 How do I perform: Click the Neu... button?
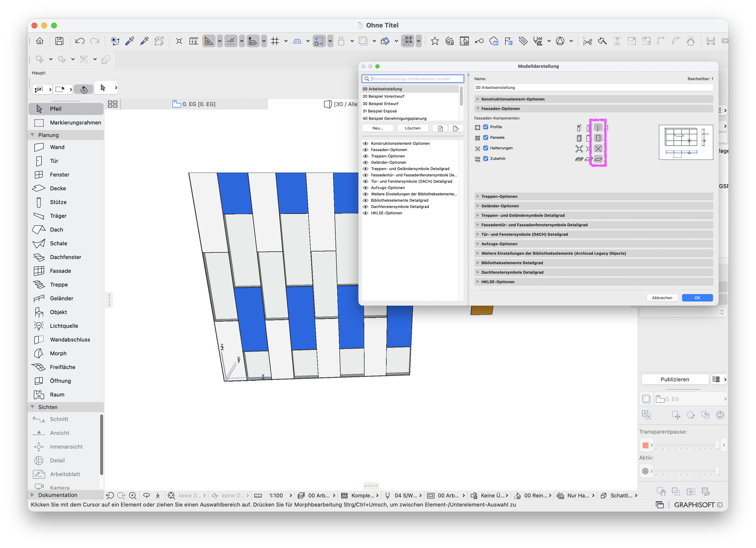pyautogui.click(x=378, y=128)
